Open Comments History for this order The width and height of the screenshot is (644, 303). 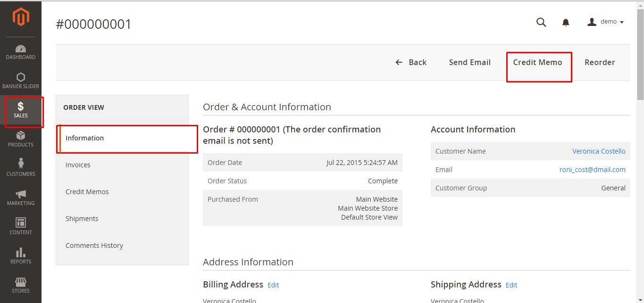94,246
